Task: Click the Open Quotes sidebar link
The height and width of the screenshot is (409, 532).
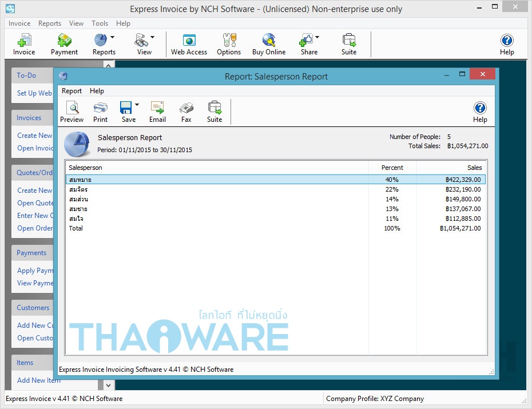Action: (35, 203)
